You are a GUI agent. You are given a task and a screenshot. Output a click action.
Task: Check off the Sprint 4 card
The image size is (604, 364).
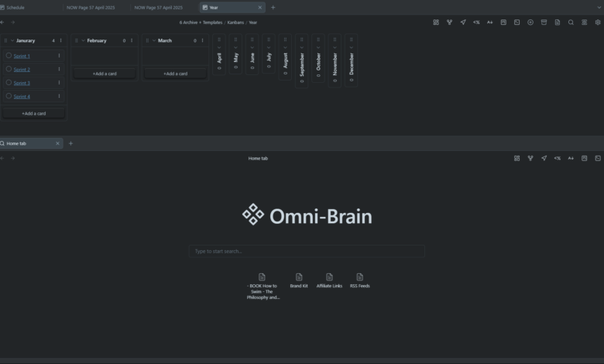pyautogui.click(x=9, y=96)
